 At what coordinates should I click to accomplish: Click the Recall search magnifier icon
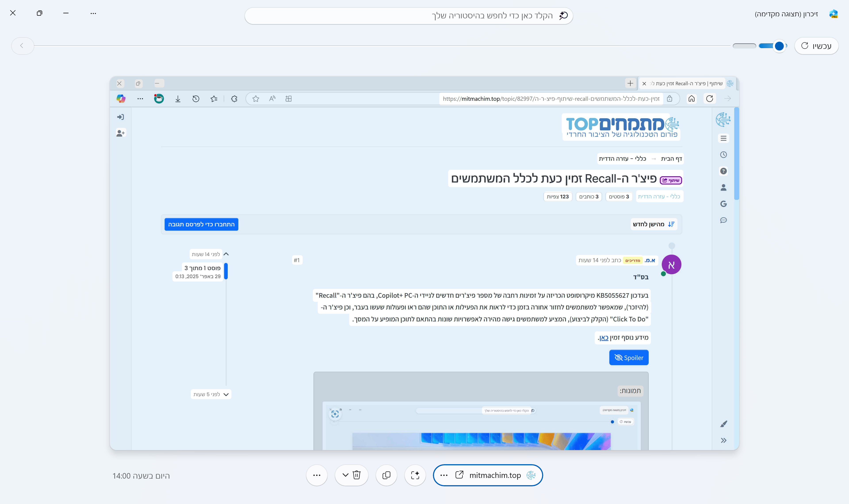563,16
